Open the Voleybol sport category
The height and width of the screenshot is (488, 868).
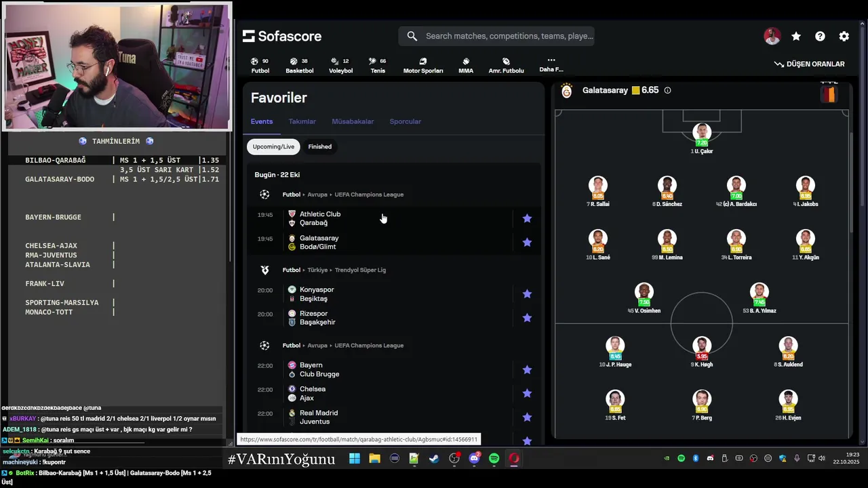340,65
